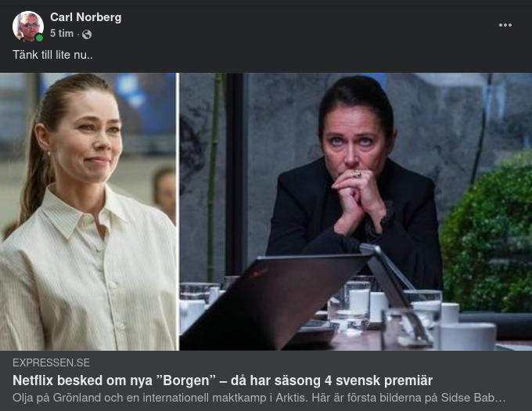
Task: Click the EXPRESSEN.SE source label
Action: pos(51,362)
